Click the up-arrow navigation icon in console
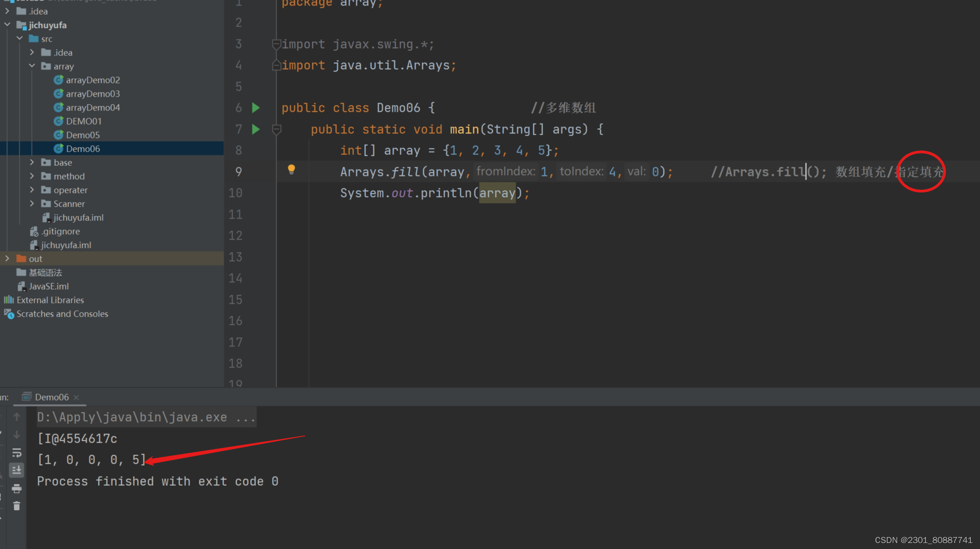The image size is (980, 549). tap(16, 417)
